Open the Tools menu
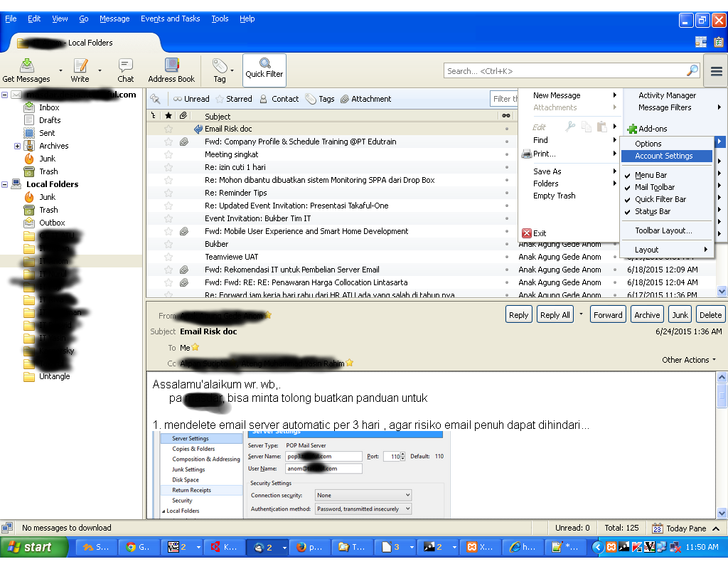 tap(220, 18)
